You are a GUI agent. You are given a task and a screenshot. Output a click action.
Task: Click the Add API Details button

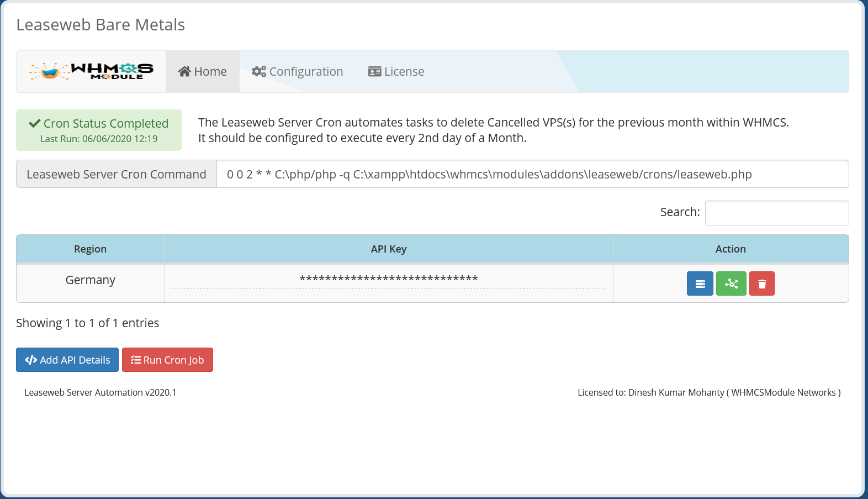67,360
